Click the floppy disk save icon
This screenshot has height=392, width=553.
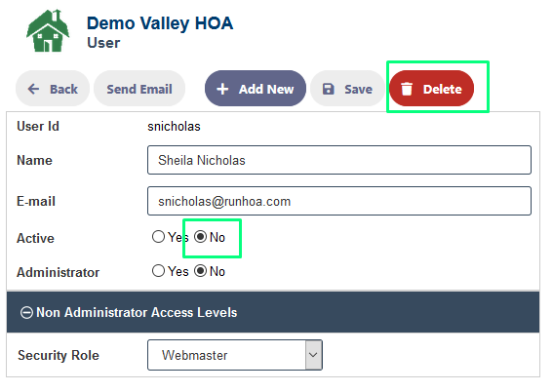328,89
